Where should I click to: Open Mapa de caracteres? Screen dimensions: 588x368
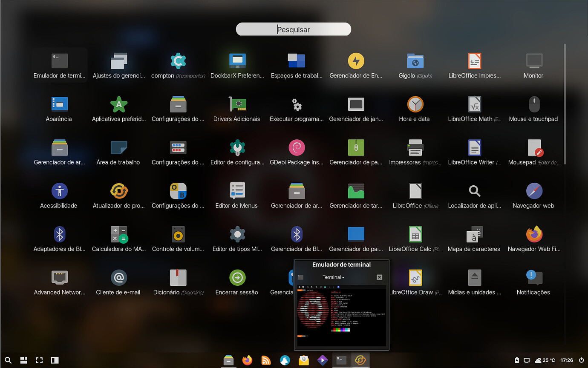click(x=474, y=239)
